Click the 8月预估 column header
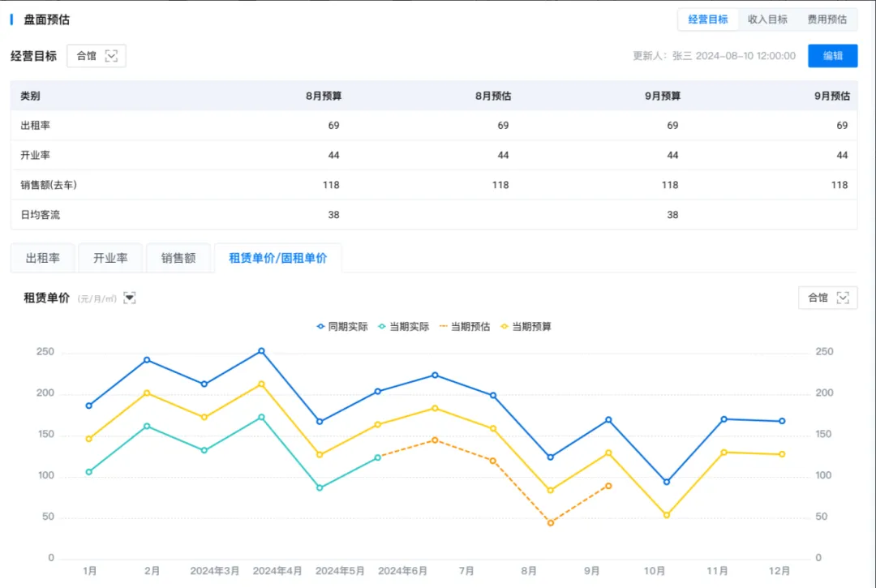Viewport: 876px width, 588px height. (x=492, y=96)
